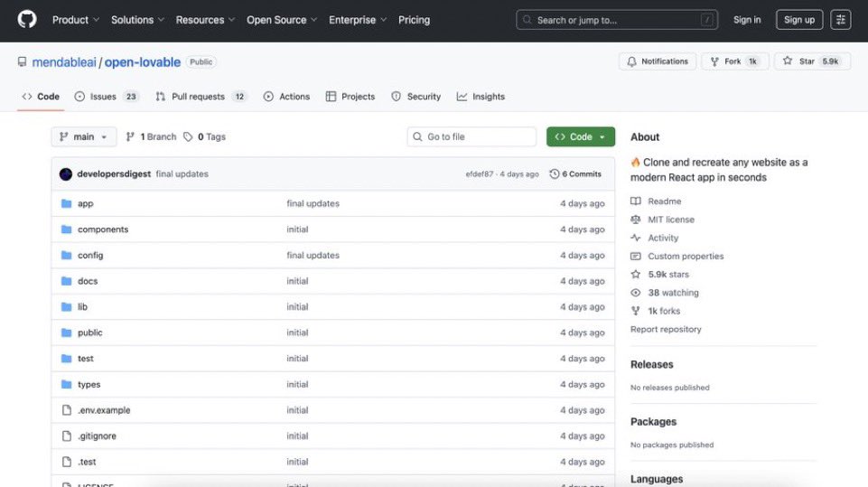Open the main branch selector dropdown
868x487 pixels.
click(84, 136)
